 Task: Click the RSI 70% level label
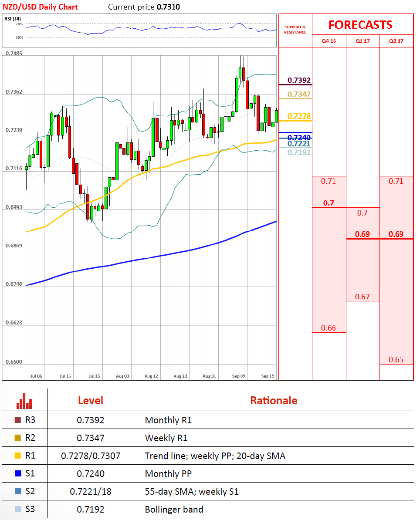pos(19,24)
